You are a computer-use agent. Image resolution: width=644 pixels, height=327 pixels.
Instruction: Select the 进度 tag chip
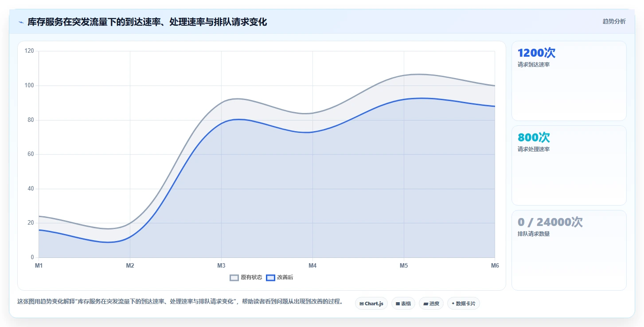pos(431,304)
